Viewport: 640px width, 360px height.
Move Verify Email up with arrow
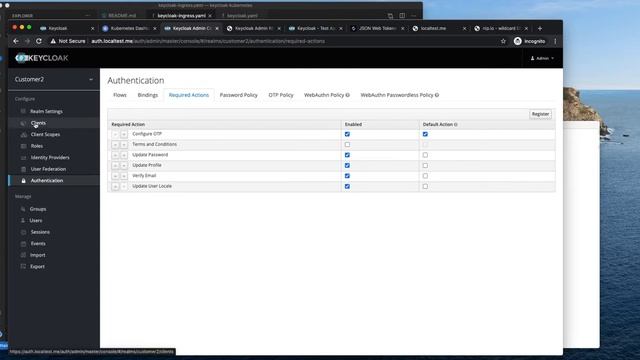pyautogui.click(x=116, y=176)
